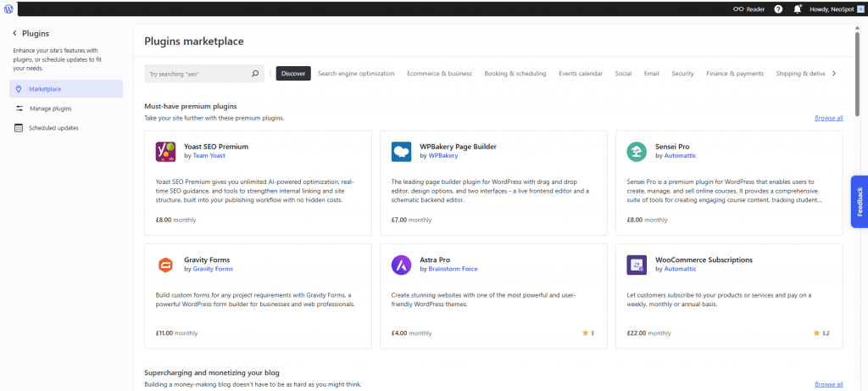Go back using Plugins chevron
868x391 pixels.
point(14,34)
